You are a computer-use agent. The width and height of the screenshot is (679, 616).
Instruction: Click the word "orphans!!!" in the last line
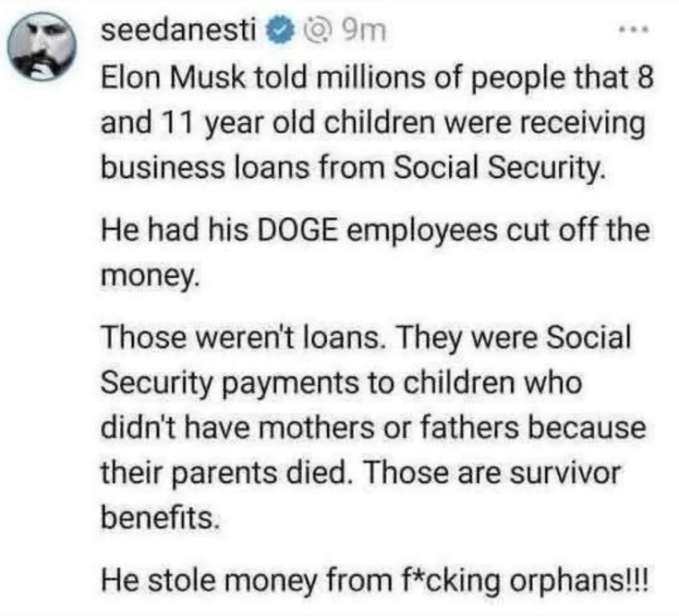coord(579,581)
